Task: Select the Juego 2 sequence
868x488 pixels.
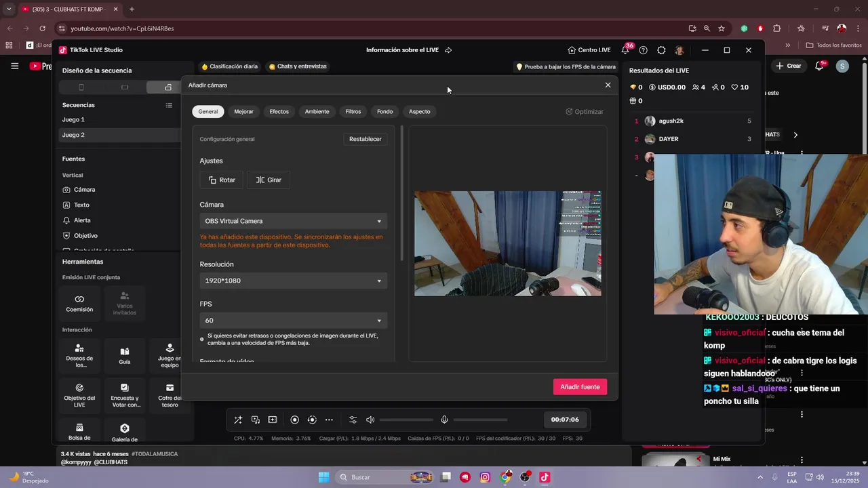Action: click(x=119, y=135)
